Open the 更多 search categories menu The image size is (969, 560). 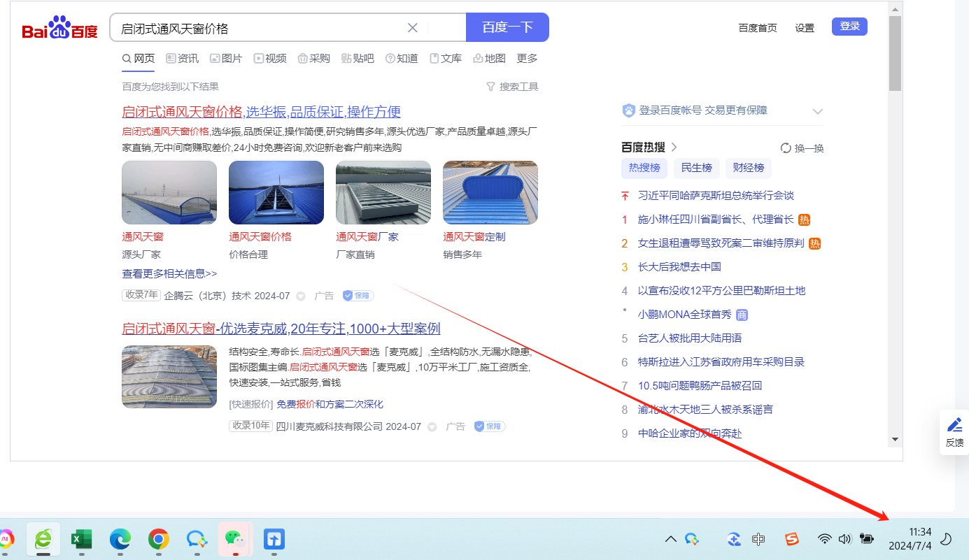(527, 59)
